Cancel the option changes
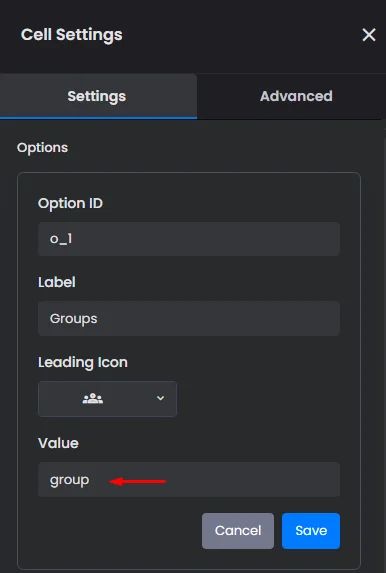386x573 pixels. [238, 531]
